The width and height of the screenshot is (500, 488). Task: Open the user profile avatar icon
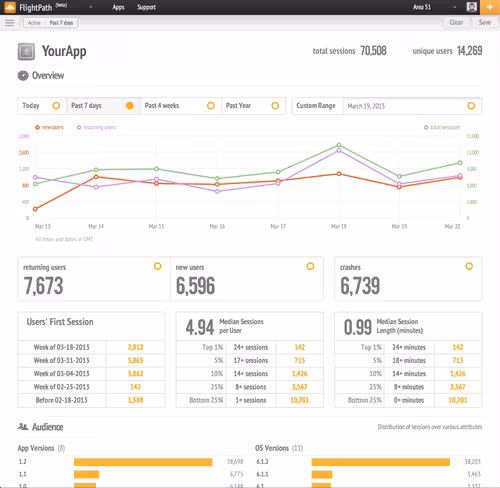point(471,7)
